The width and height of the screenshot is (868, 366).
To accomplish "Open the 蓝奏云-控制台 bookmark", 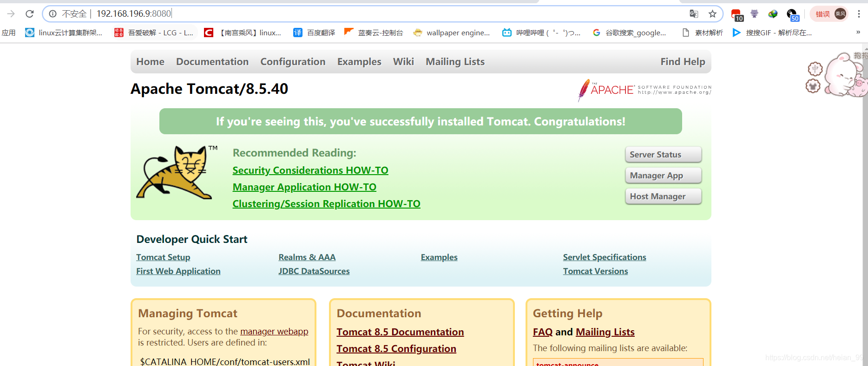I will [374, 33].
